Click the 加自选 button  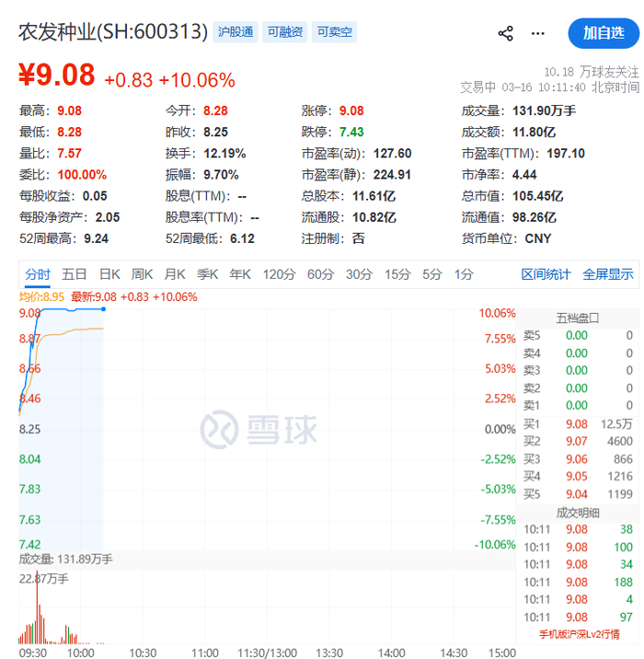tap(604, 33)
